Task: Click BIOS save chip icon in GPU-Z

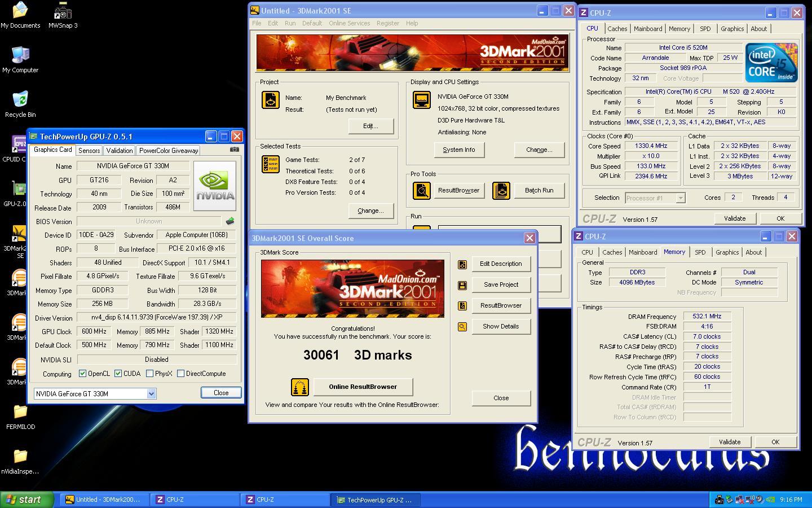Action: 230,221
